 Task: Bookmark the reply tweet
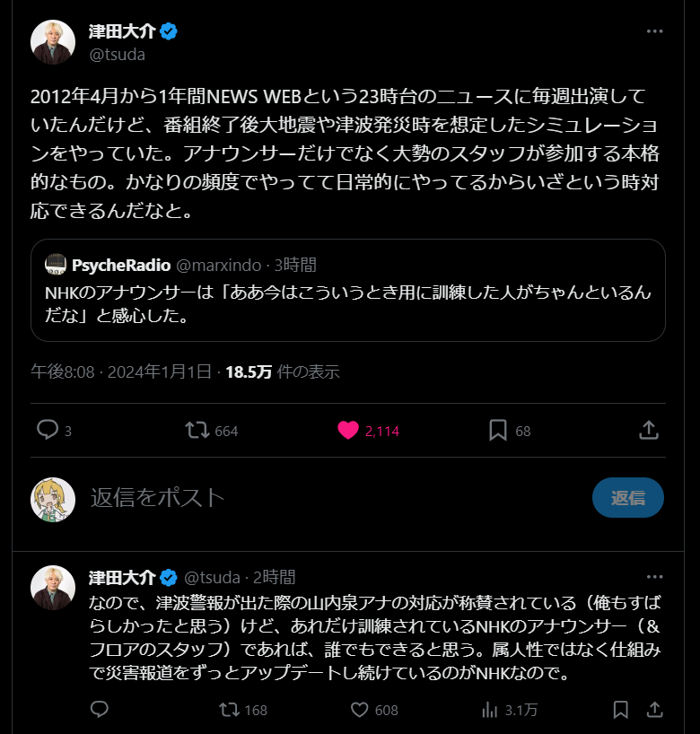[620, 710]
